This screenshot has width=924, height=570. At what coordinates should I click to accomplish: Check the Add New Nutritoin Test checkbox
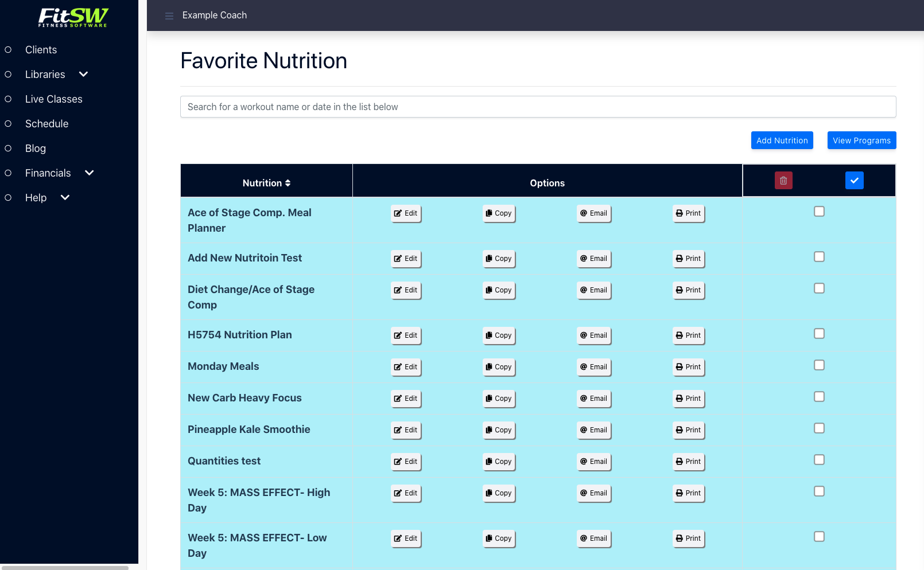[x=819, y=257]
